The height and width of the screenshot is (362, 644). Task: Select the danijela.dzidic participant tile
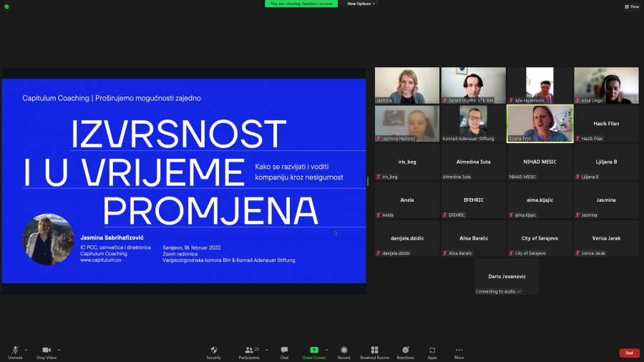point(407,238)
